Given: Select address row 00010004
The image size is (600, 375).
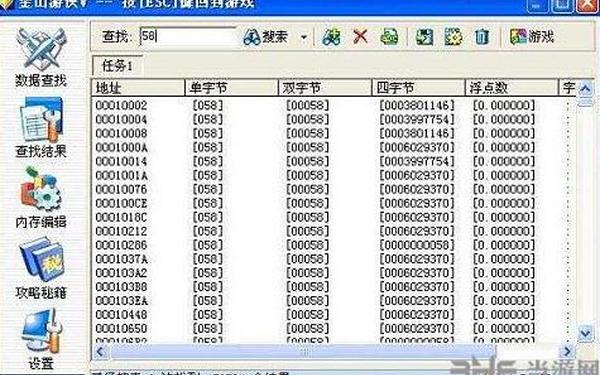Looking at the screenshot, I should tap(121, 119).
